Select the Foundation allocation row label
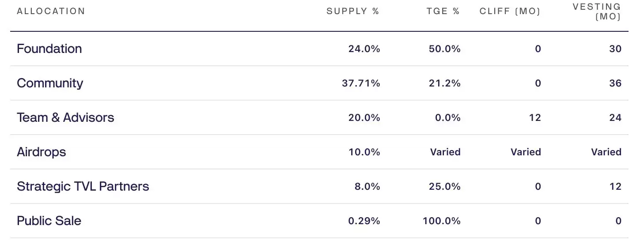The image size is (644, 248). point(49,49)
